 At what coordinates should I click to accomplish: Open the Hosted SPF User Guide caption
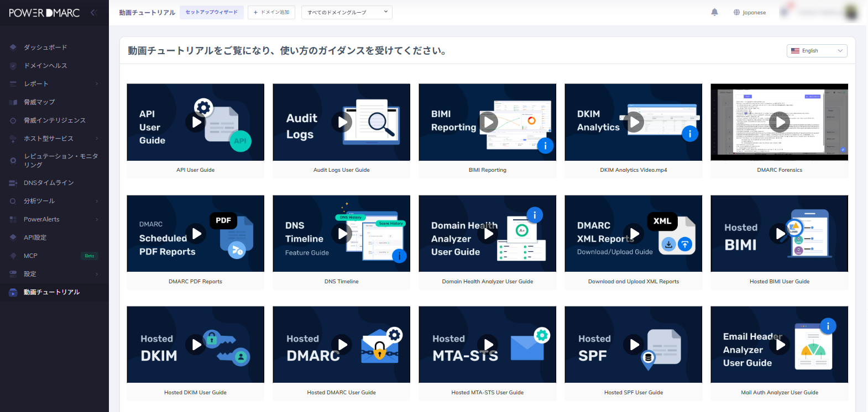(634, 393)
